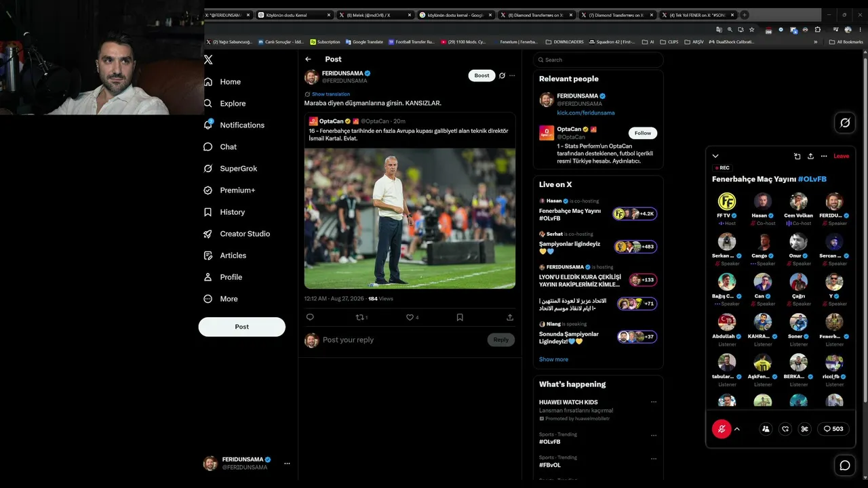Expand microphone options arrow in Space
868x488 pixels.
[737, 429]
